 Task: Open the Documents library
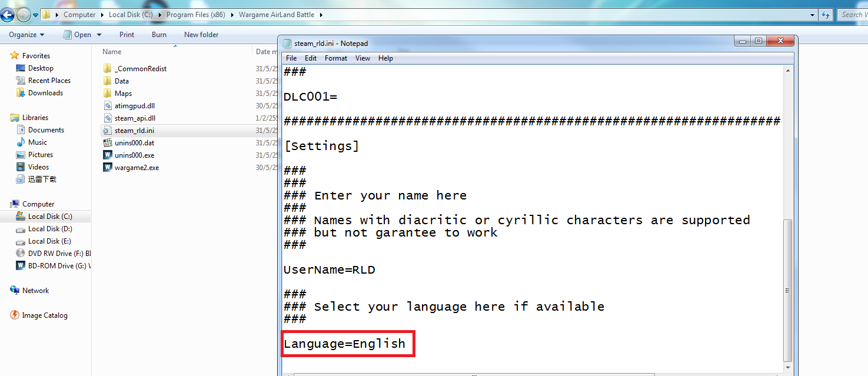coord(46,130)
